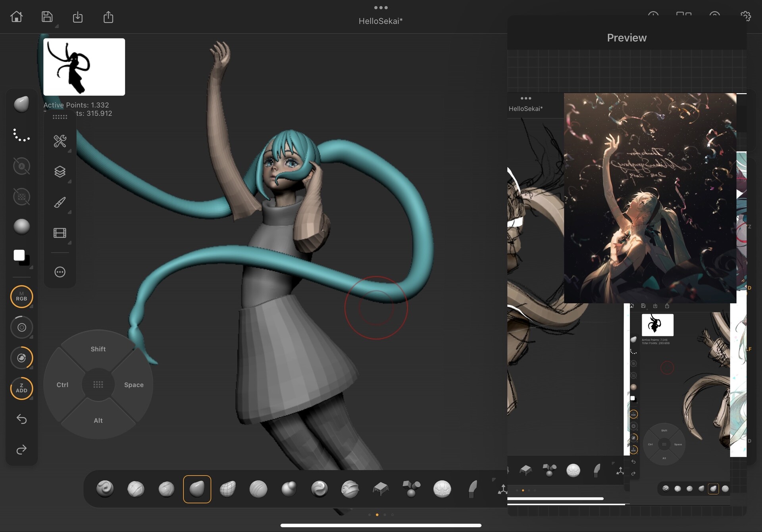Tap the silhouette thumbnail preview
The image size is (762, 532).
click(x=84, y=67)
